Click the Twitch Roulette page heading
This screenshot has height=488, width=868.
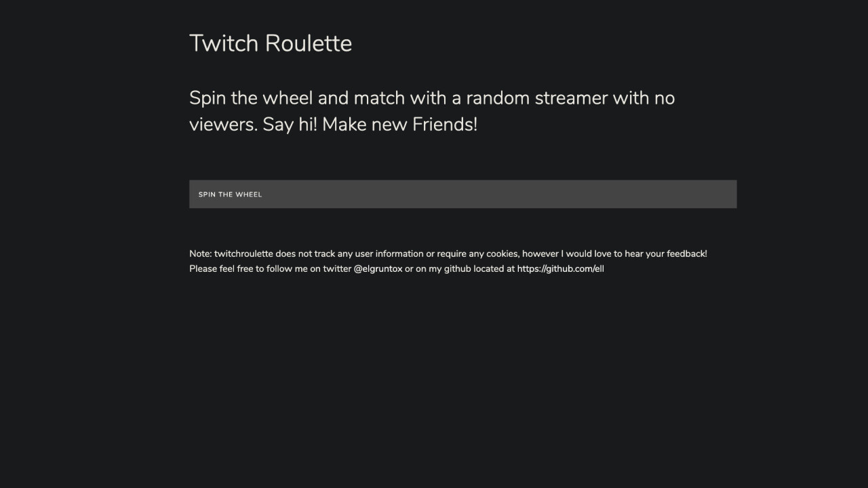click(x=271, y=43)
